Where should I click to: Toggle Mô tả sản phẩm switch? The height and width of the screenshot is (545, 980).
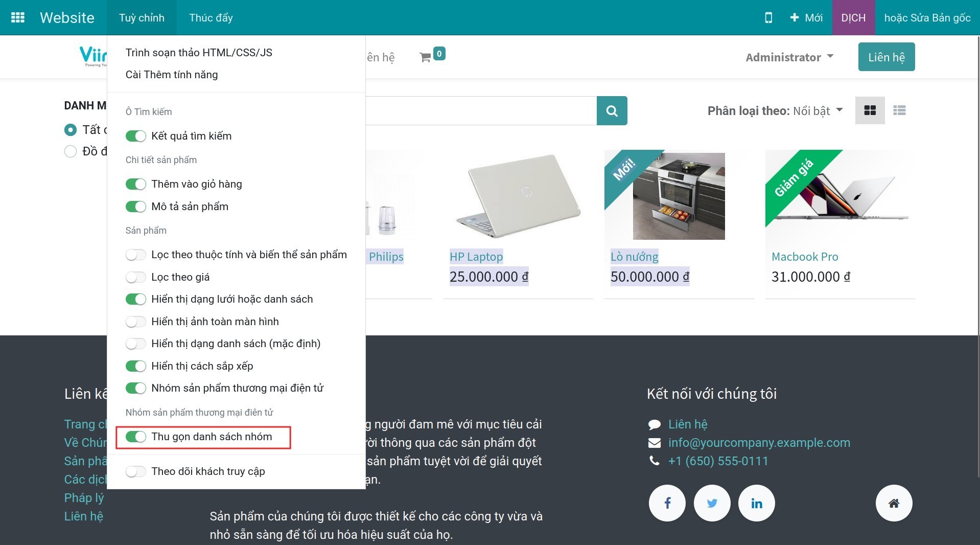pyautogui.click(x=136, y=207)
